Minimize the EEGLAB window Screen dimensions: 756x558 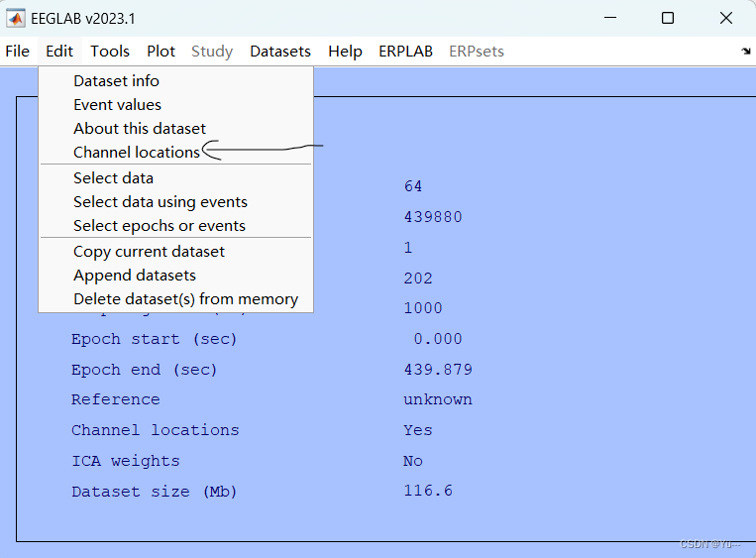tap(610, 18)
